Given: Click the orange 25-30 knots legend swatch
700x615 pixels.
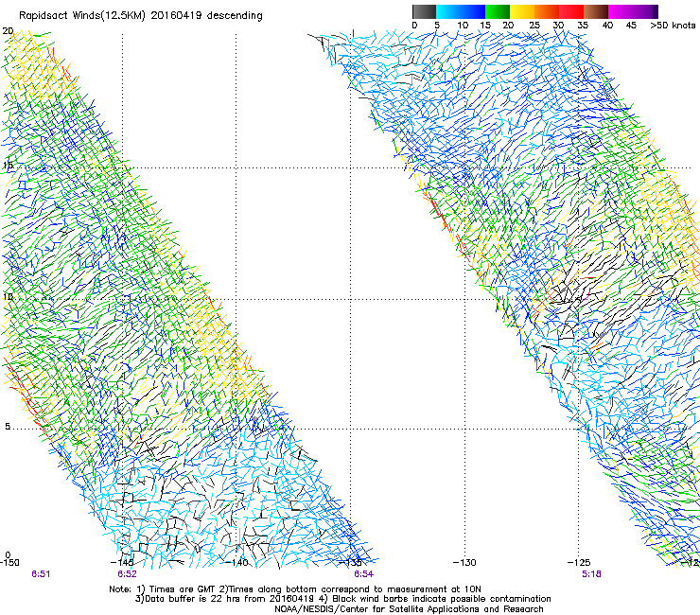Looking at the screenshot, I should coord(547,11).
